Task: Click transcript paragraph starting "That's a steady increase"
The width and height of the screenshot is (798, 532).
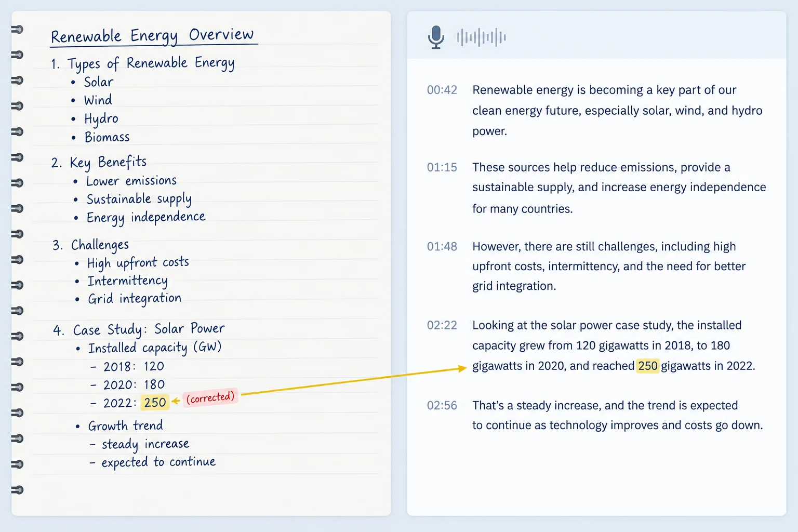Action: (618, 415)
